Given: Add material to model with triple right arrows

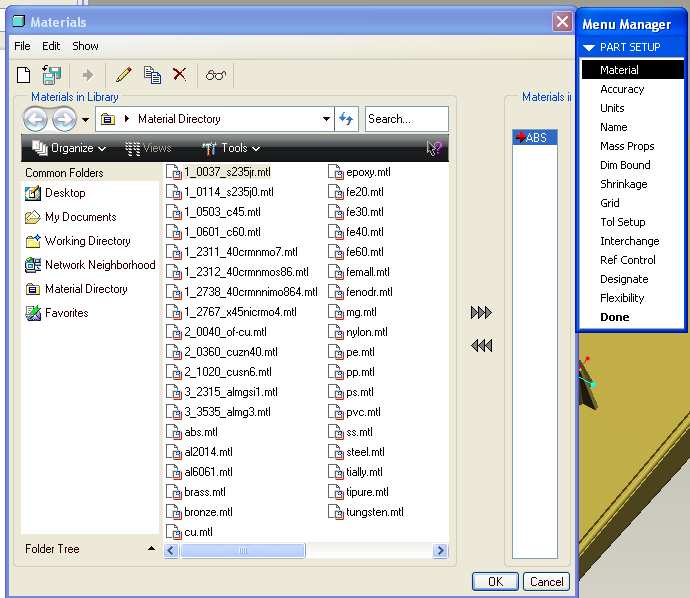Looking at the screenshot, I should (481, 313).
